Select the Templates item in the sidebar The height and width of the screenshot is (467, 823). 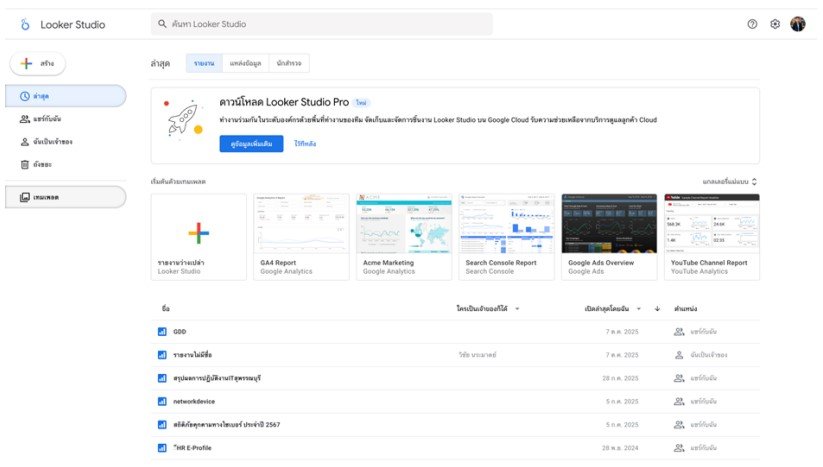[67, 197]
